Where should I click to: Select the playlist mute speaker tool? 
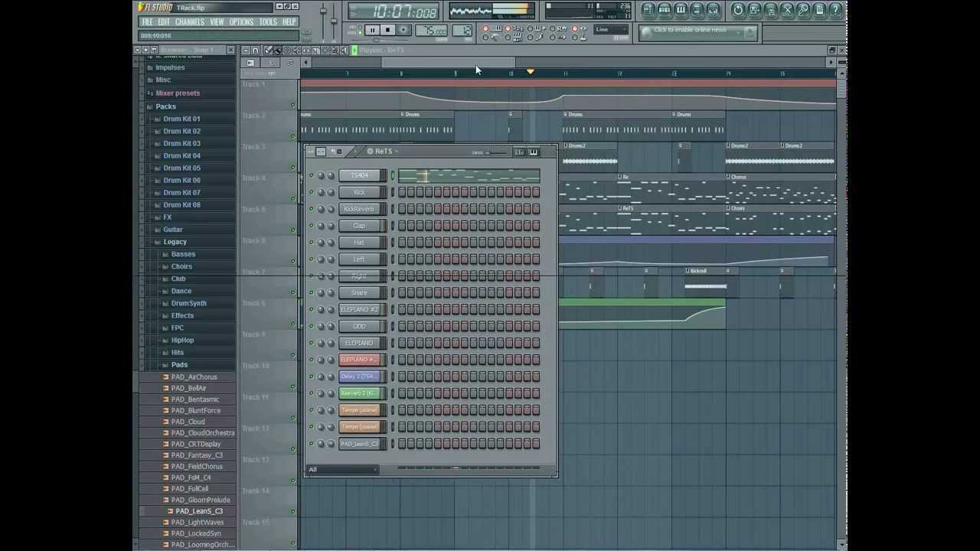point(298,51)
